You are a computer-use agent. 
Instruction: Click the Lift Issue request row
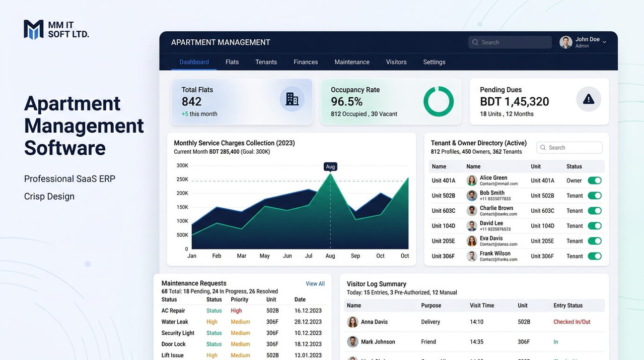(243, 355)
